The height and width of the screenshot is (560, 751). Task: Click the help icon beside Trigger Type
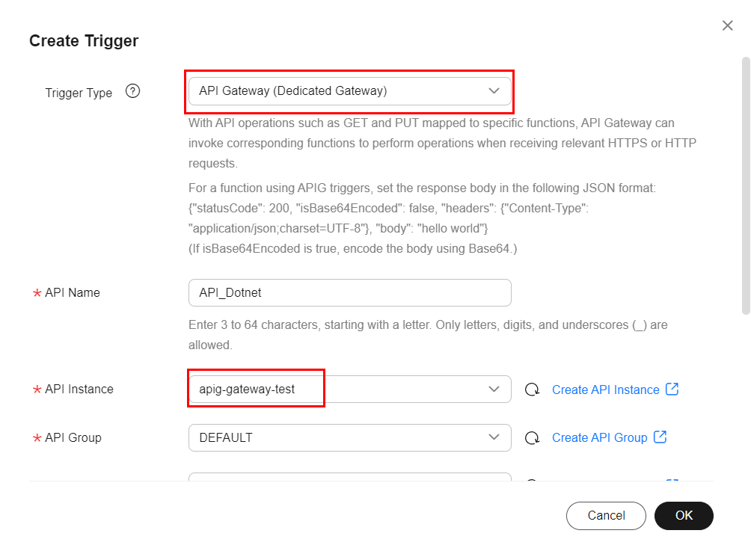133,92
